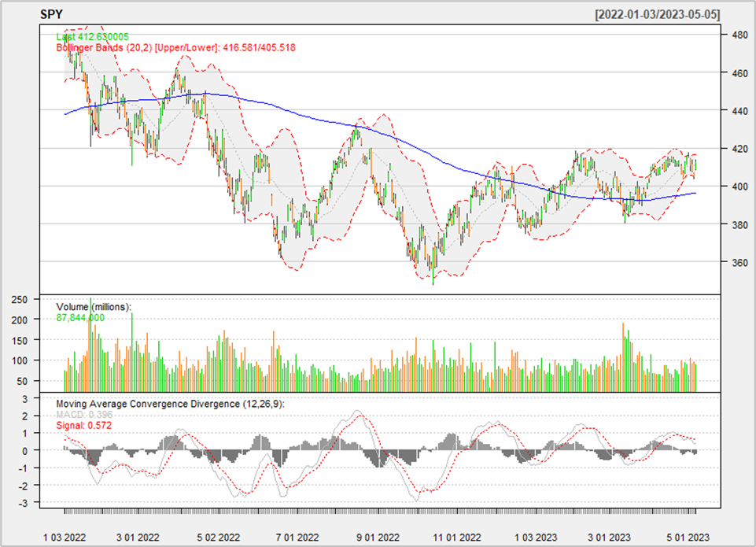Click the Moving Average Convergence Divergence (12,26,9) label
Screen dimensions: 756x547
(x=170, y=404)
